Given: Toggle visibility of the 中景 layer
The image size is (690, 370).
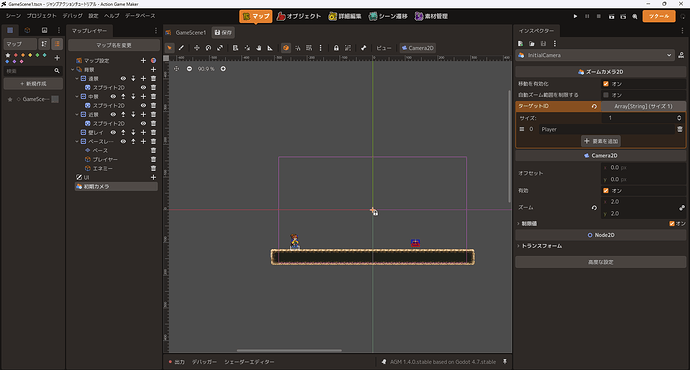Looking at the screenshot, I should coord(113,96).
